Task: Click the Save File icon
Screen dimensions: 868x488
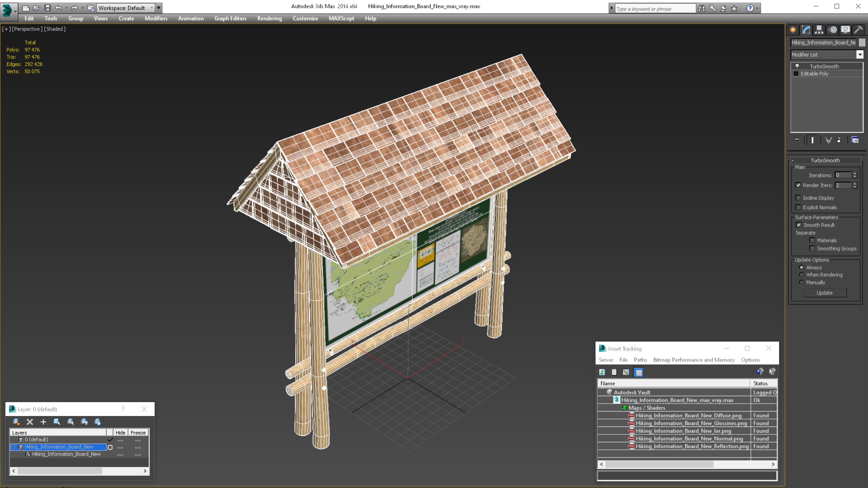Action: coord(48,8)
